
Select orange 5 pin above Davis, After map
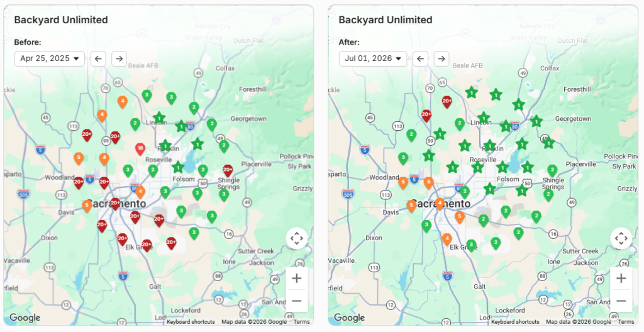click(x=411, y=206)
